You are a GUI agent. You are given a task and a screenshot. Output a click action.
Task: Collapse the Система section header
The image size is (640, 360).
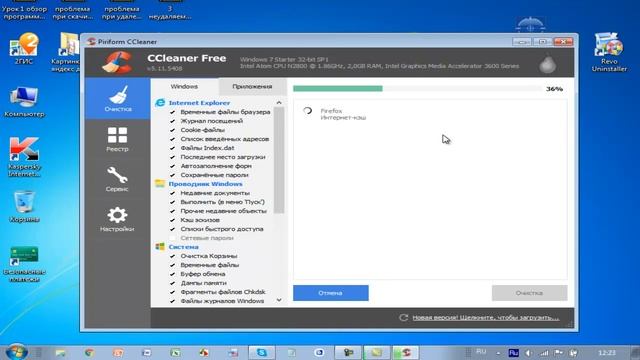coord(183,247)
